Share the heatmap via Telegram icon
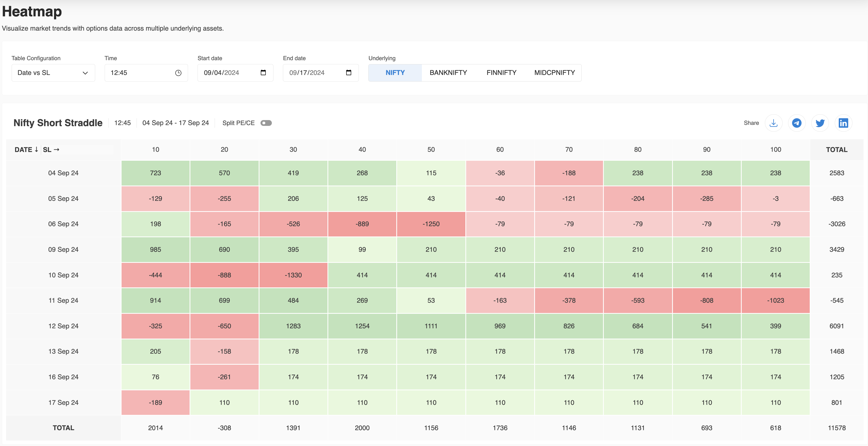 pos(797,123)
